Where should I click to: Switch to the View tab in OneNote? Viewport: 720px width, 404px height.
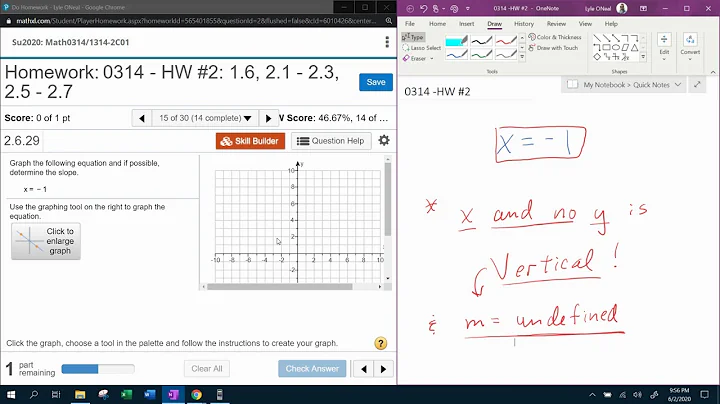pos(585,24)
